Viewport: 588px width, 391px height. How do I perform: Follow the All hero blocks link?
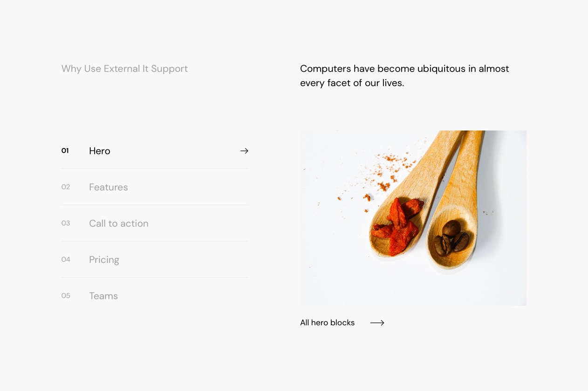point(327,323)
